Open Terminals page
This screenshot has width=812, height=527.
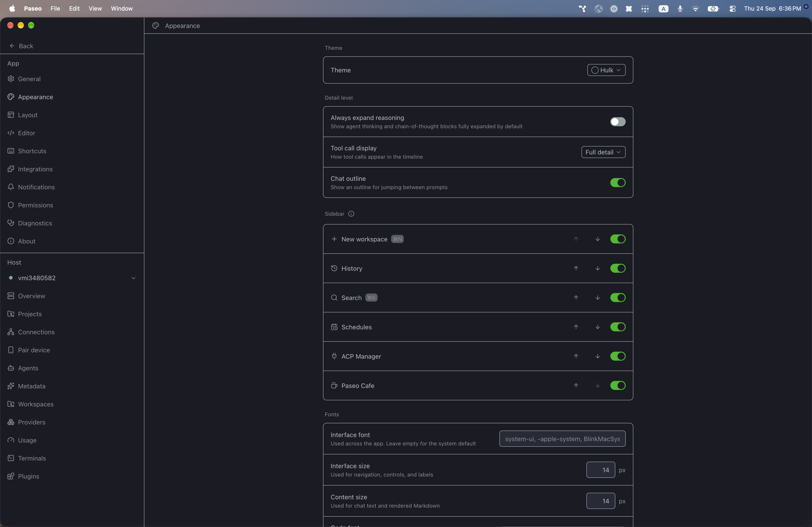pos(27,458)
